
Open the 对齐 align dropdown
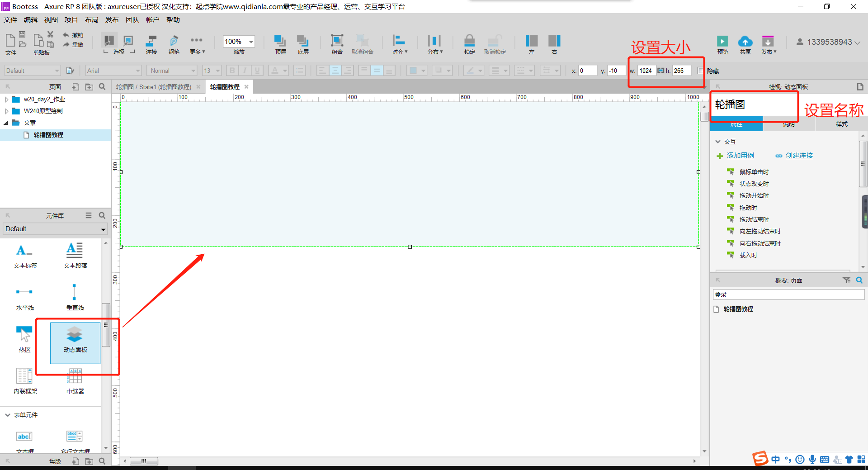399,44
